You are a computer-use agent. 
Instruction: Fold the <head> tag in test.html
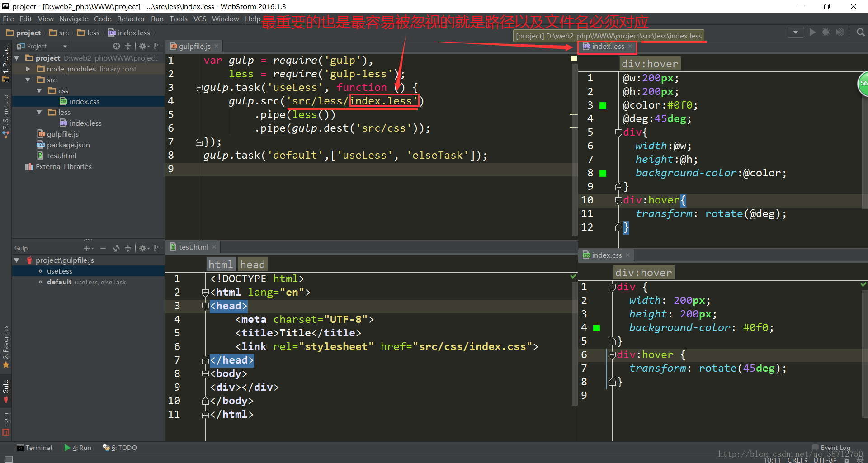click(205, 306)
